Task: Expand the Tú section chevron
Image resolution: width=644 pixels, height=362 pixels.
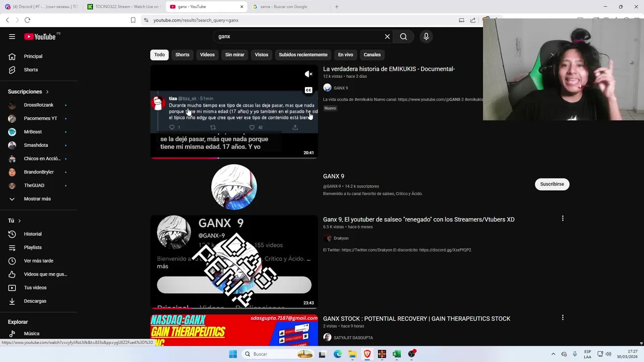Action: (20, 221)
